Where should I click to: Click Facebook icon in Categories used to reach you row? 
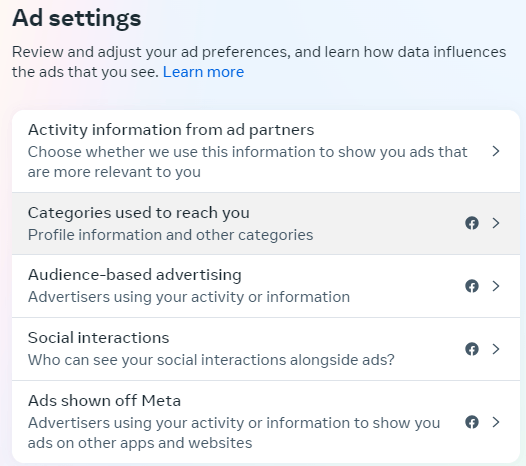[472, 223]
